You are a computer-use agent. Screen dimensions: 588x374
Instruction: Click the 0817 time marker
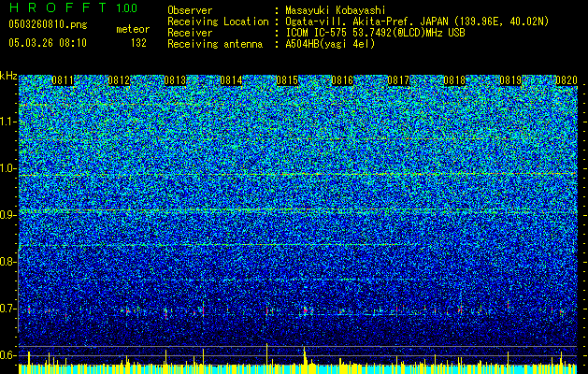tap(398, 80)
